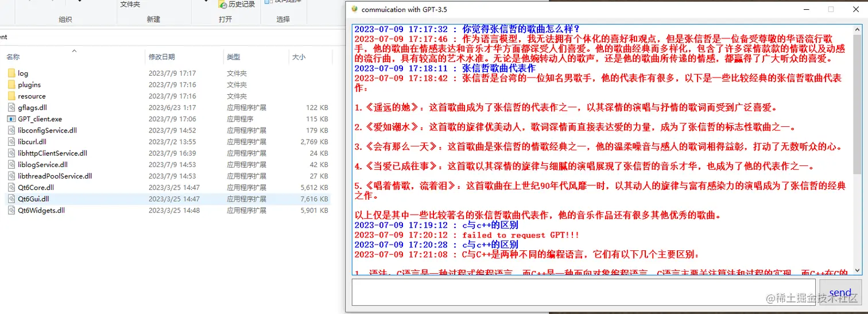Click the 应用程序 type cell of GPT_client.exe

240,119
